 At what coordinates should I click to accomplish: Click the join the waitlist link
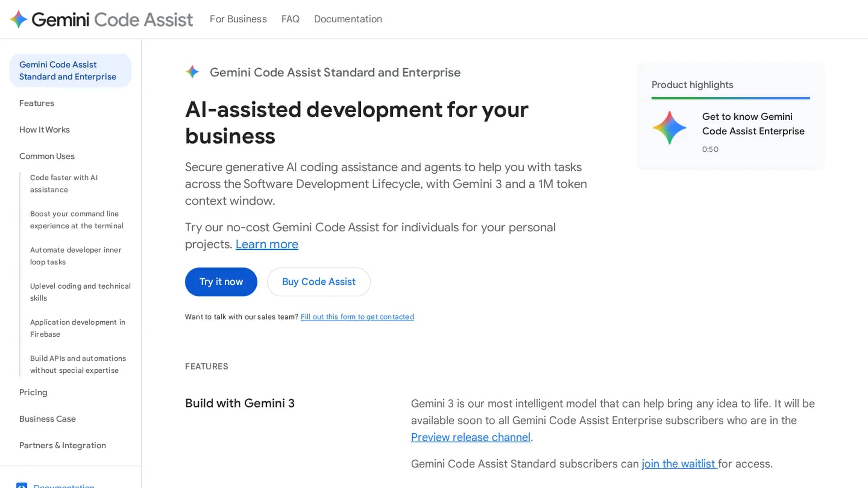coord(679,464)
